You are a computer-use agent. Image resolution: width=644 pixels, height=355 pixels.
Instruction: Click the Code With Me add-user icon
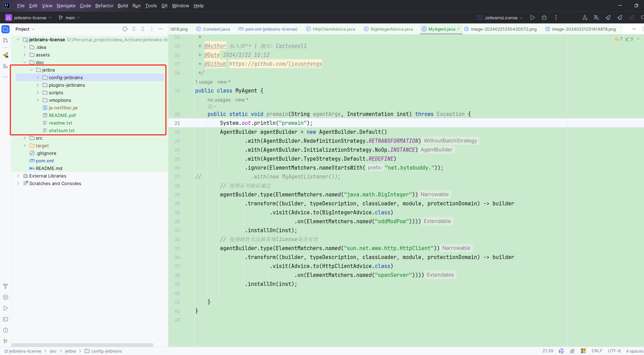click(585, 18)
